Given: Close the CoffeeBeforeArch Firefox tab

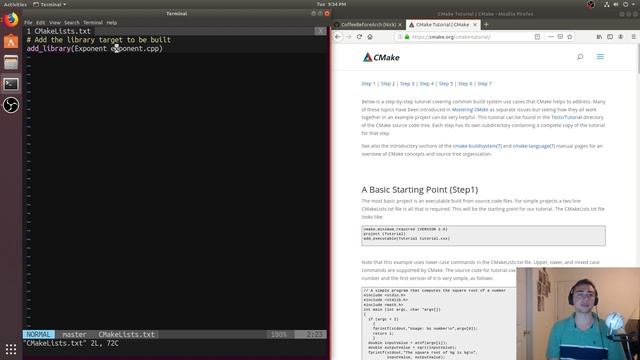Looking at the screenshot, I should (x=400, y=24).
